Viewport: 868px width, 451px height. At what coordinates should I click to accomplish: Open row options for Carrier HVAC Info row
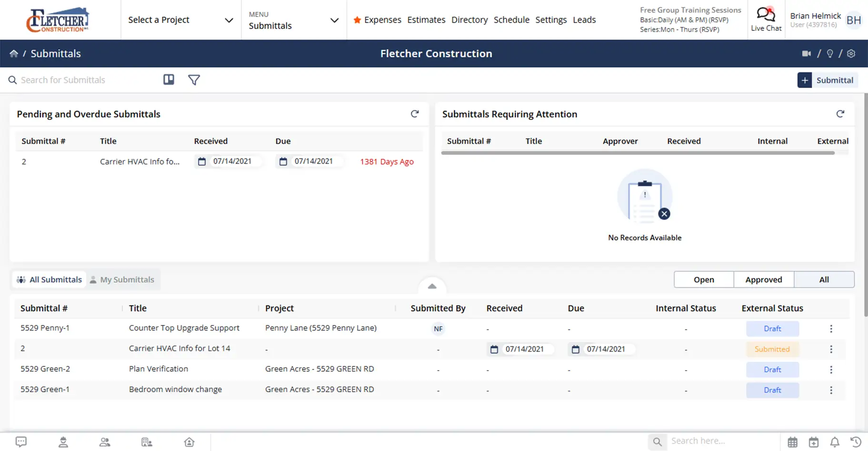(831, 349)
